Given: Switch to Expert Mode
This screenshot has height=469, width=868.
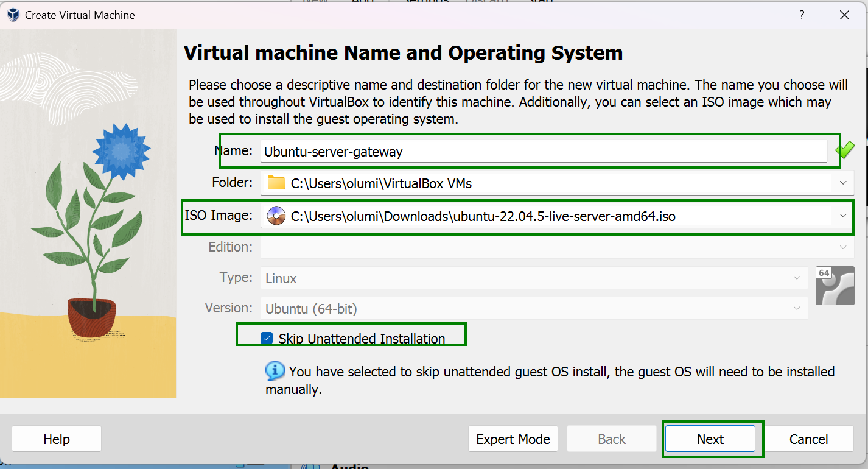Looking at the screenshot, I should (513, 439).
